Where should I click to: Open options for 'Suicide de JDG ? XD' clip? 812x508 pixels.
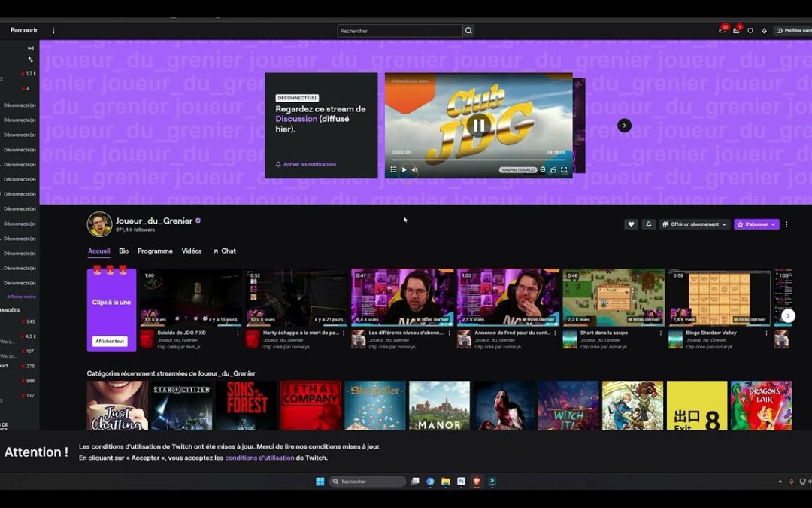click(238, 333)
